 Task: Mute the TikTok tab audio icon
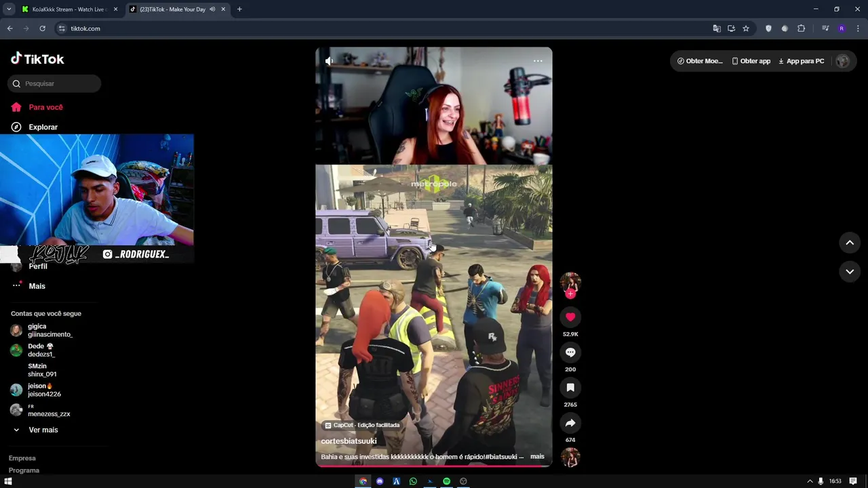click(212, 9)
